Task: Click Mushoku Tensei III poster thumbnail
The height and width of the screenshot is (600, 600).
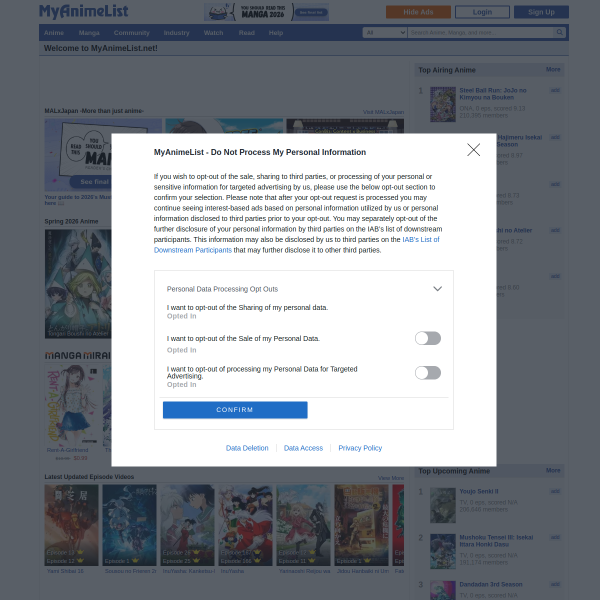Action: (x=443, y=551)
